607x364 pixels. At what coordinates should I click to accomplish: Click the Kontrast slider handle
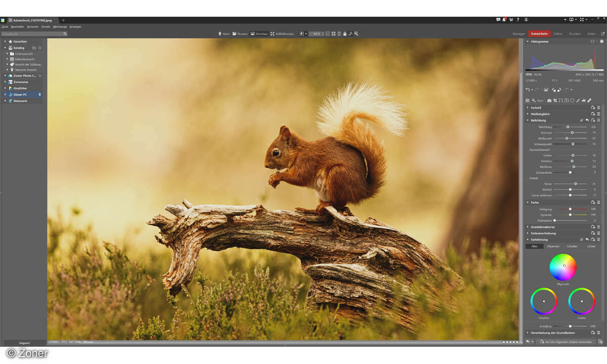[572, 132]
